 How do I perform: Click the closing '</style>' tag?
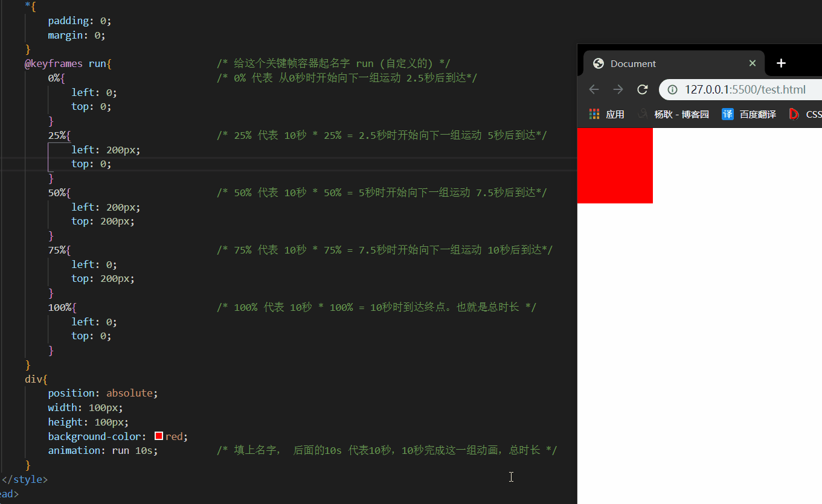(x=25, y=479)
